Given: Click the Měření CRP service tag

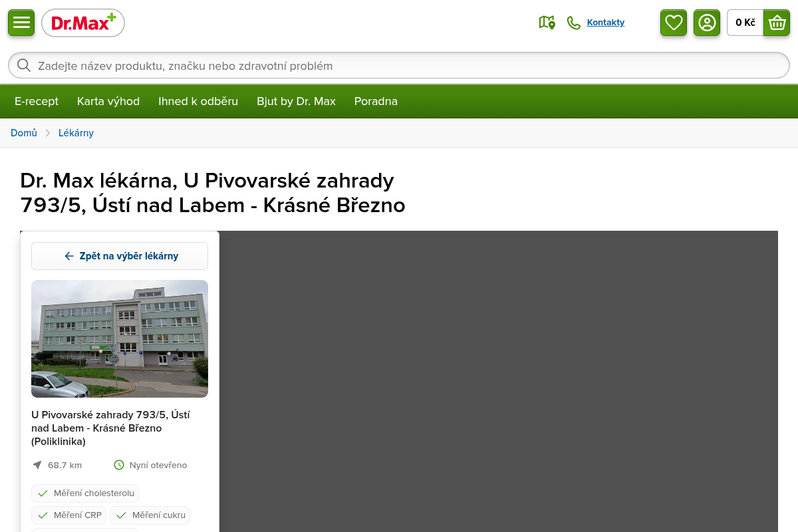Looking at the screenshot, I should (x=69, y=515).
